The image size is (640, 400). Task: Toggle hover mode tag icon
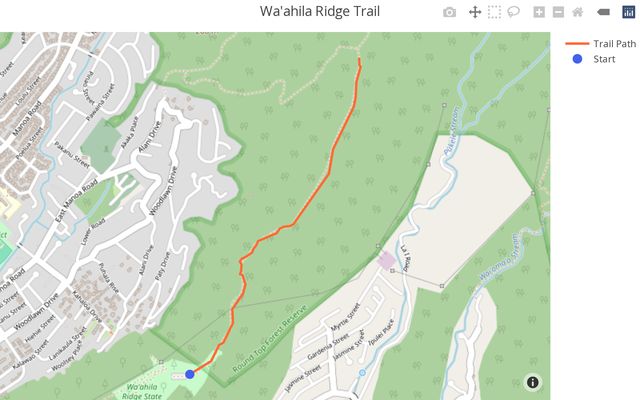603,12
